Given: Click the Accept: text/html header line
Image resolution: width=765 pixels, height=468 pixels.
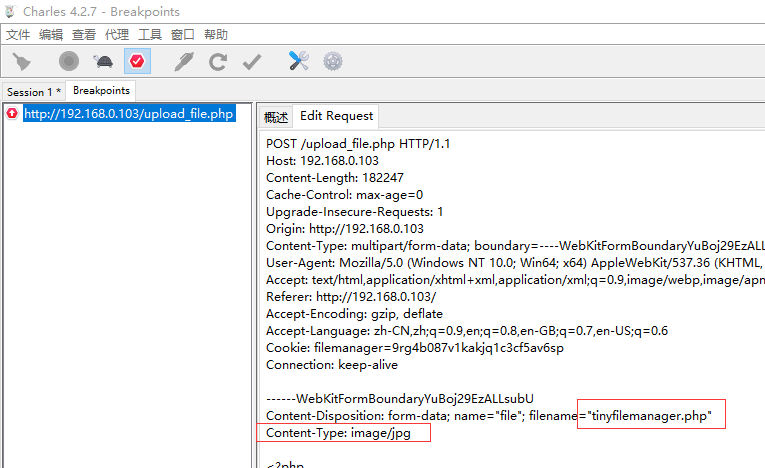Looking at the screenshot, I should pyautogui.click(x=515, y=280).
